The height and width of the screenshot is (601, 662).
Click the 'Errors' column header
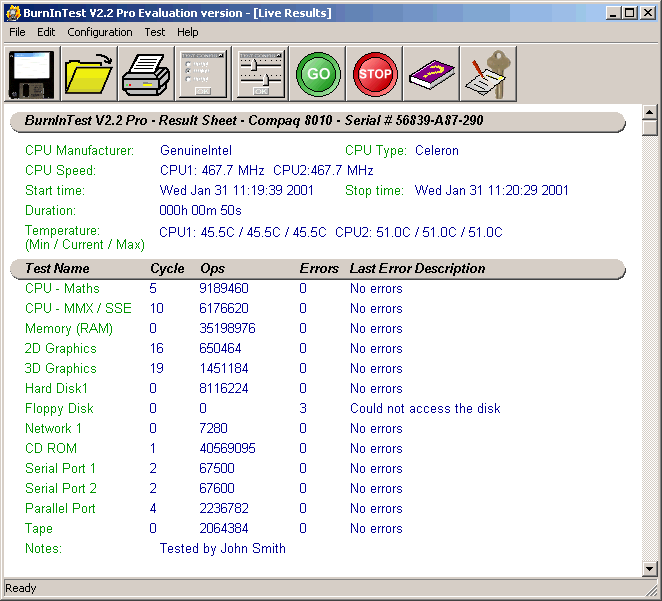click(319, 268)
